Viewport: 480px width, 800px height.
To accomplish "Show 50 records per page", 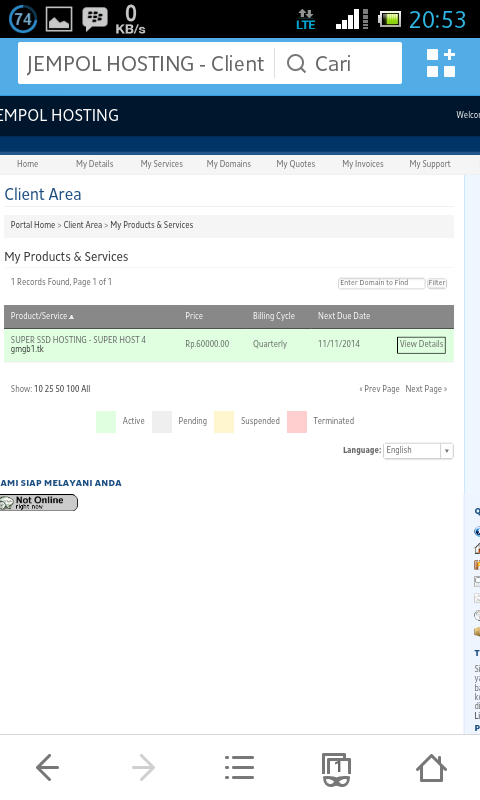I will pos(60,389).
